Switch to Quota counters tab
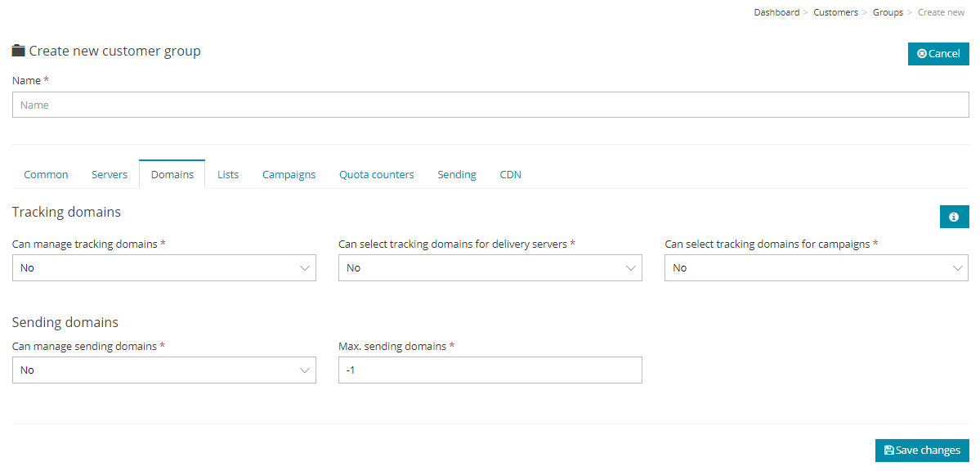 pyautogui.click(x=376, y=175)
